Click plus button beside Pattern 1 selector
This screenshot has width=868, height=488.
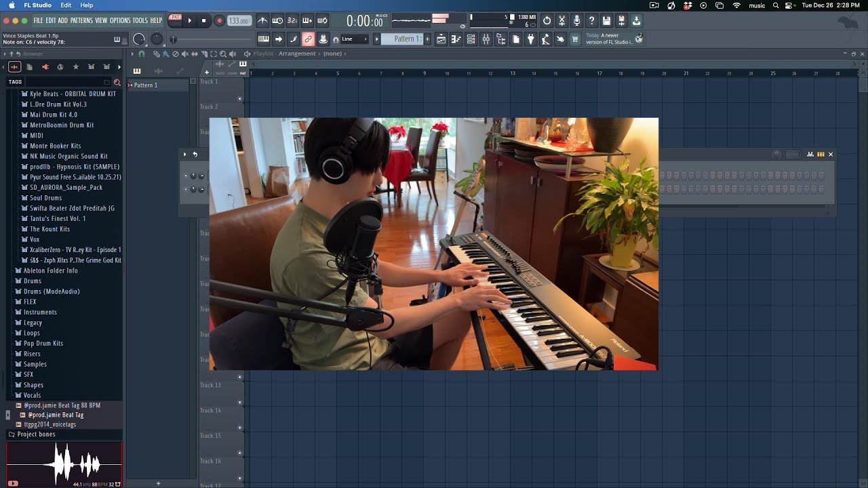[427, 39]
